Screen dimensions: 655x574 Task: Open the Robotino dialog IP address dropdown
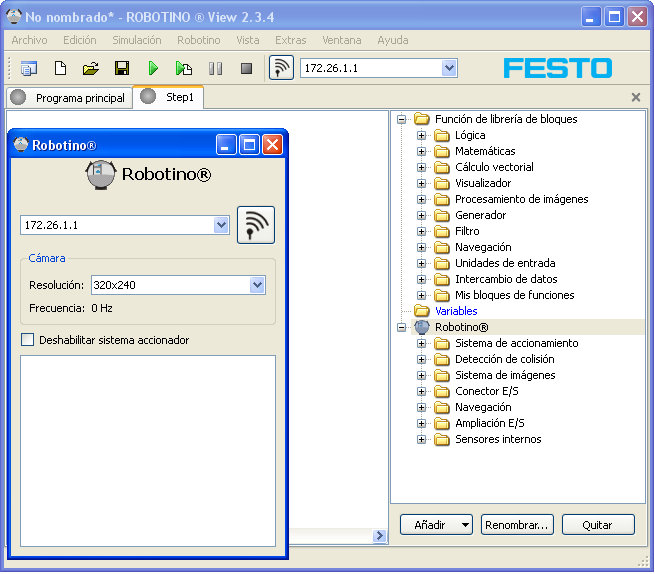[x=221, y=225]
